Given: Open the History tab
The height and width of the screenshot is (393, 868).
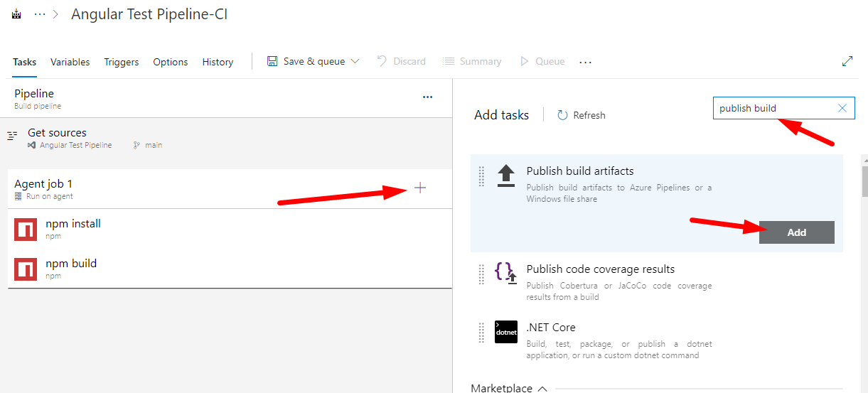Looking at the screenshot, I should tap(218, 62).
